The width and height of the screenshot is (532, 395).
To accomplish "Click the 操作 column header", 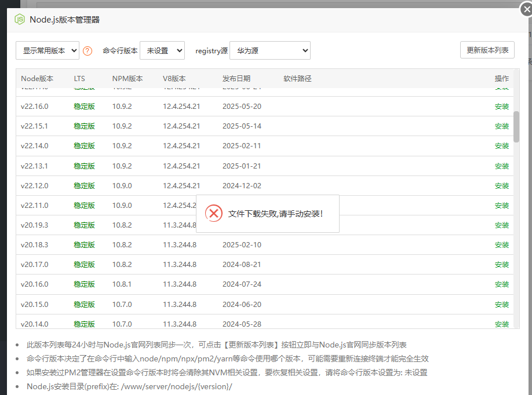I will click(502, 79).
